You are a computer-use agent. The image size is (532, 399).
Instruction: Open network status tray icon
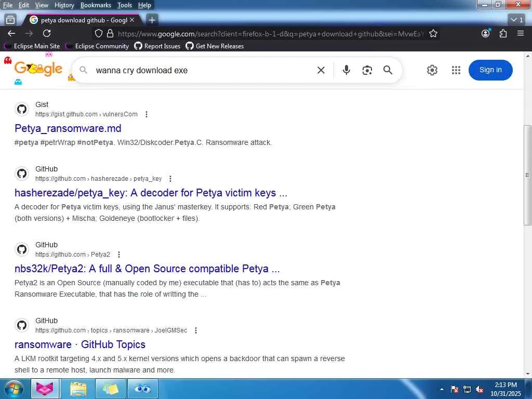(467, 389)
